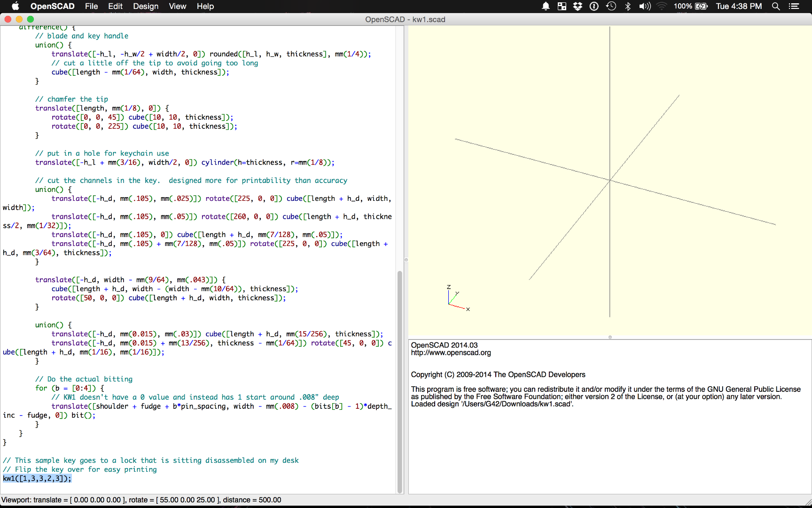
Task: Open the Apple menu
Action: pyautogui.click(x=15, y=6)
